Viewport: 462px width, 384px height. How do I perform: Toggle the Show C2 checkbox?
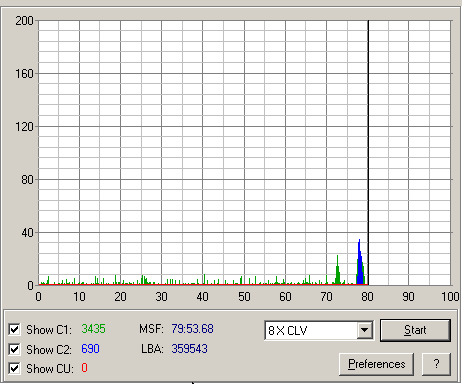coord(14,349)
